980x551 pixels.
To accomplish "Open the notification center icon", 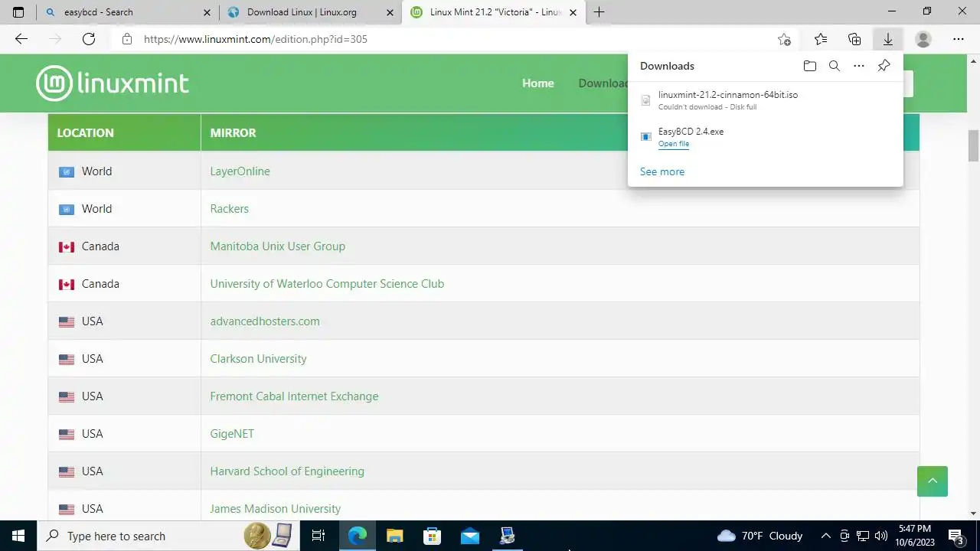I will pyautogui.click(x=956, y=536).
